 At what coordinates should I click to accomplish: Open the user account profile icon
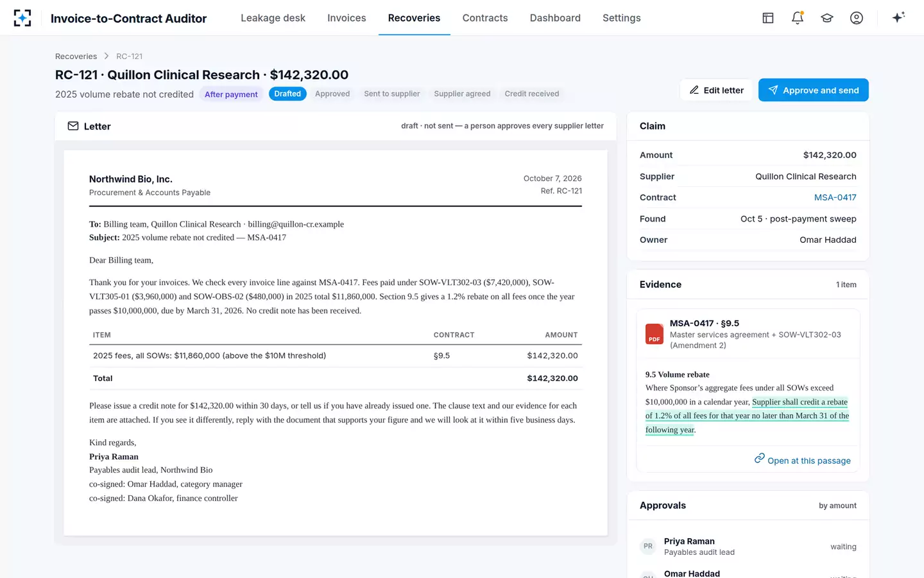click(857, 18)
